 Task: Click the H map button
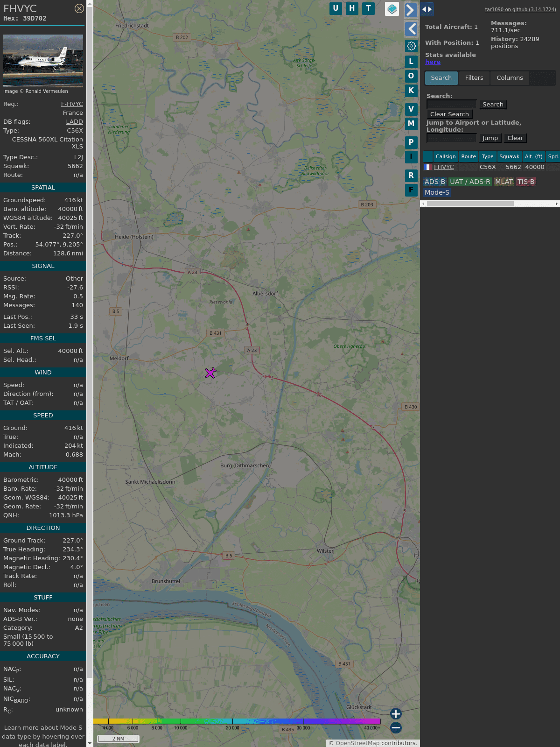[x=352, y=8]
